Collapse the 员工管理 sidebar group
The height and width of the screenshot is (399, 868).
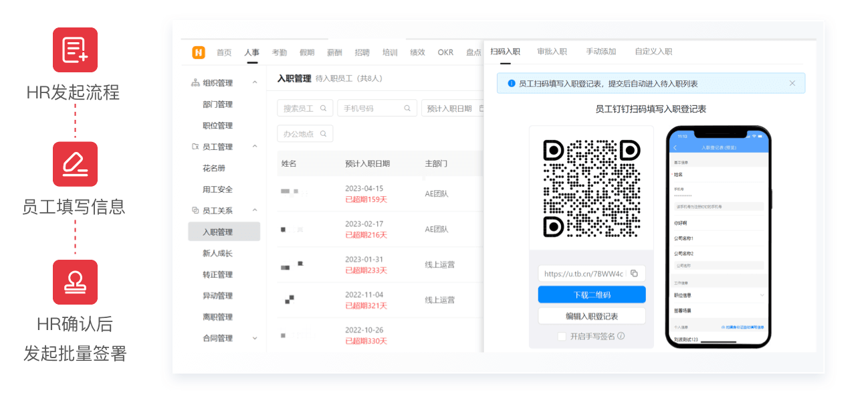point(255,147)
